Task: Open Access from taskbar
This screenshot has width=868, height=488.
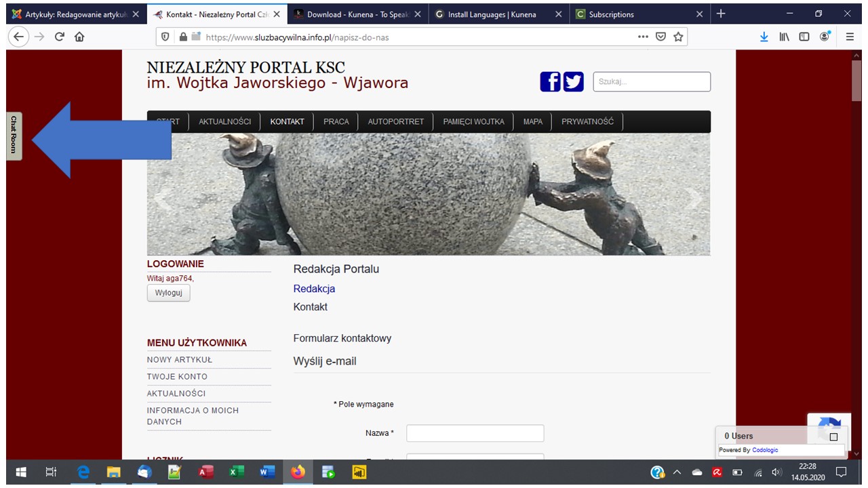Action: point(206,472)
